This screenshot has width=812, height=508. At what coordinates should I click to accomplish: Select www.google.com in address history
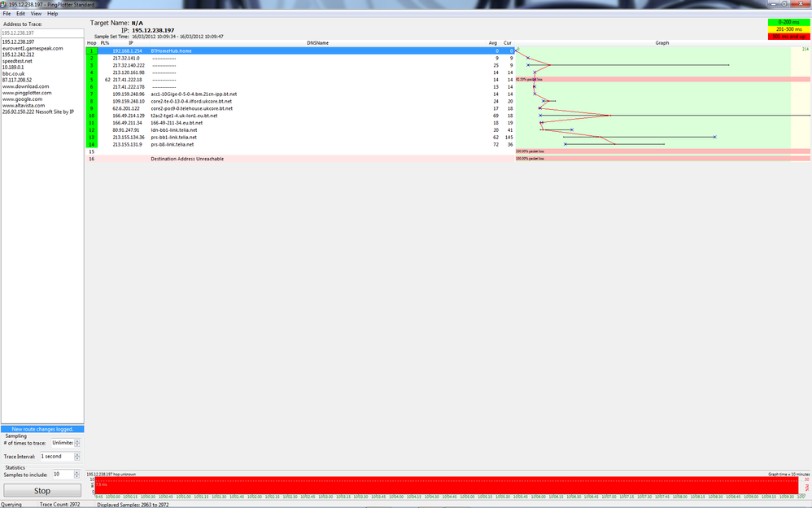22,99
